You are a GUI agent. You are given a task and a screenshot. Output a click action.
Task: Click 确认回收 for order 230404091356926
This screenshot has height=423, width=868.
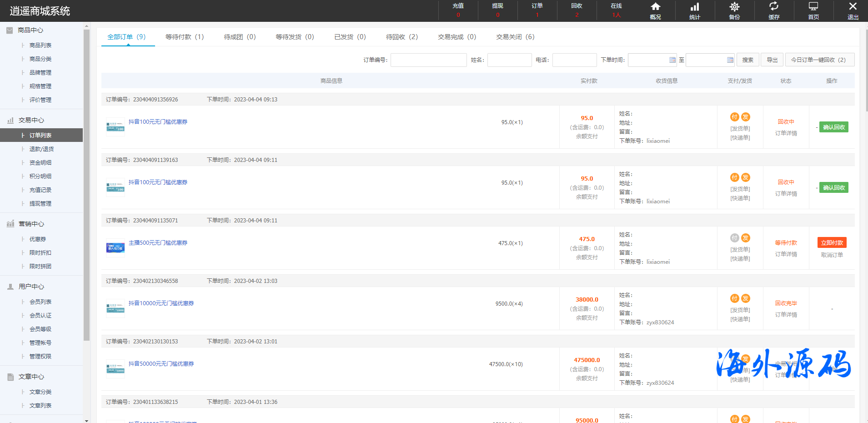click(x=833, y=127)
